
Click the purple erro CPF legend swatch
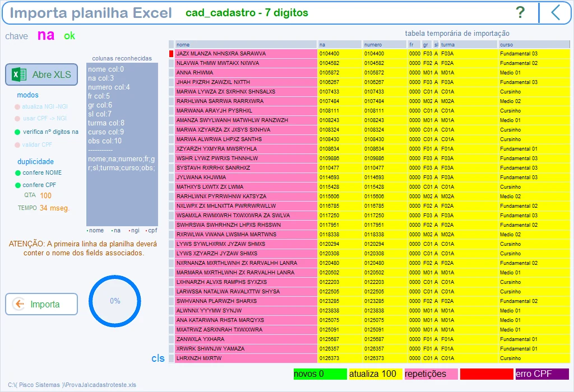[x=542, y=374]
